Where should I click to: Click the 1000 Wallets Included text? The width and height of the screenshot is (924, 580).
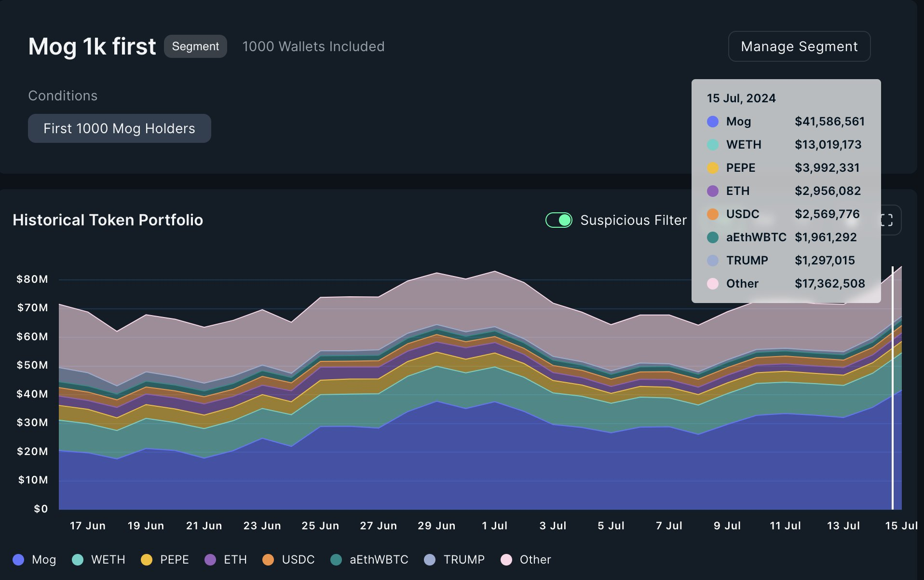[x=313, y=46]
